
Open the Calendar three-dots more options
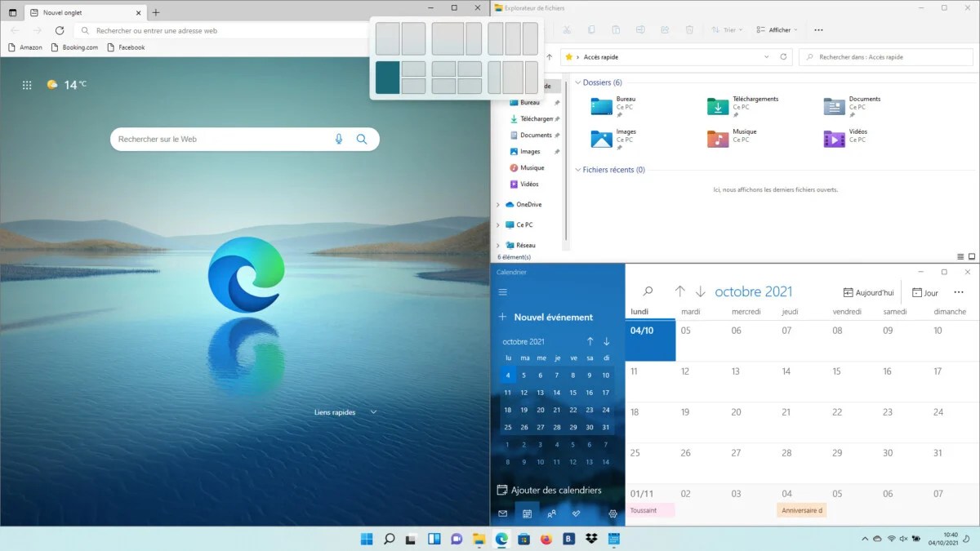959,292
